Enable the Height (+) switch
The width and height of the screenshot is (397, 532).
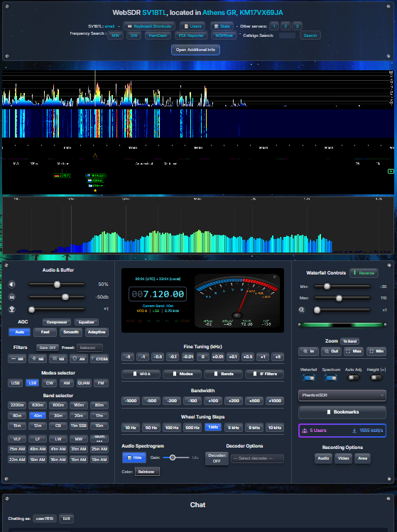click(376, 377)
